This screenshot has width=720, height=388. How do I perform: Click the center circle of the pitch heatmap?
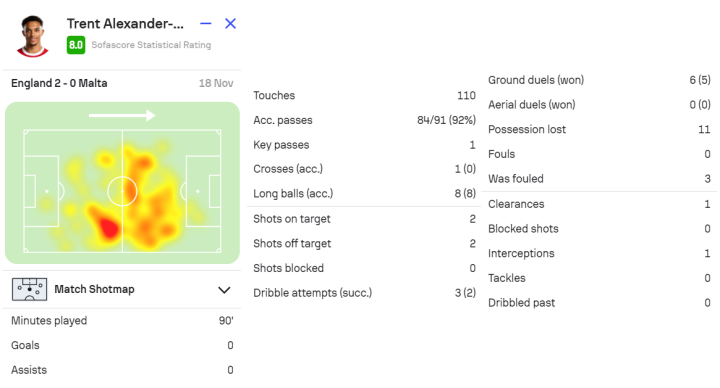tap(122, 191)
